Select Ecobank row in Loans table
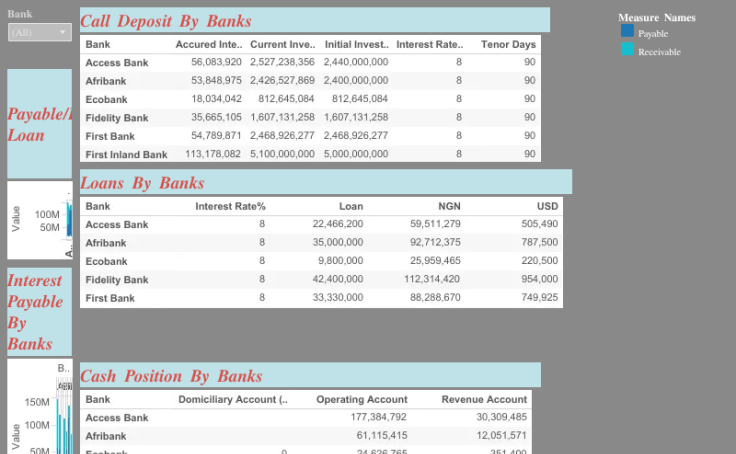Image resolution: width=736 pixels, height=454 pixels. coord(322,261)
